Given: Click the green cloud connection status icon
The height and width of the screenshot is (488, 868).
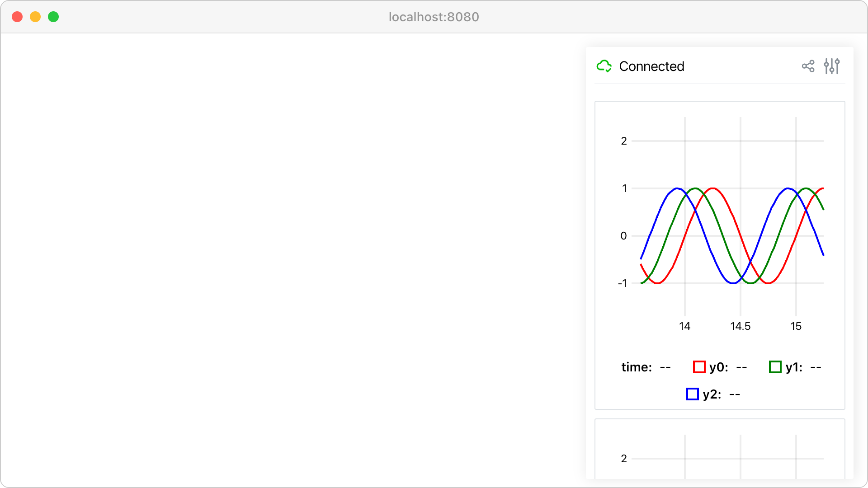Looking at the screenshot, I should tap(604, 66).
